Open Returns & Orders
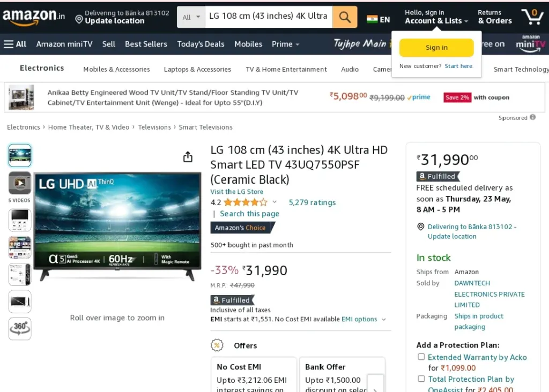Screen dimensions: 549x392 [x=495, y=17]
